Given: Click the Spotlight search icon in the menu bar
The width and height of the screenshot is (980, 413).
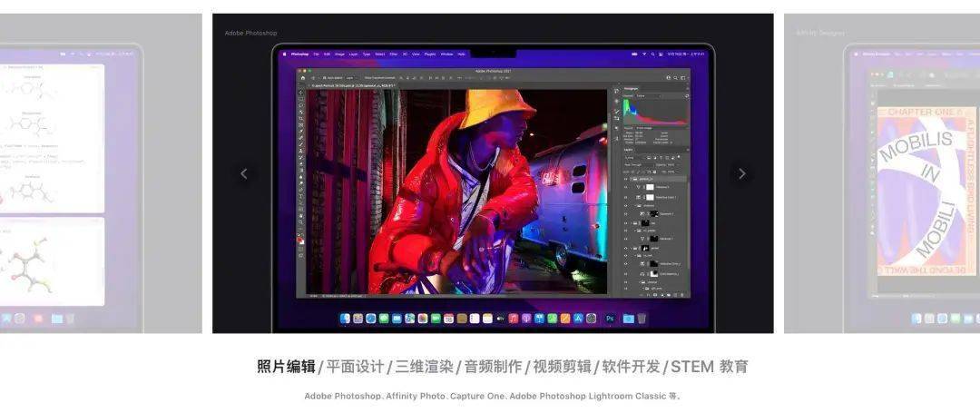Looking at the screenshot, I should 653,54.
